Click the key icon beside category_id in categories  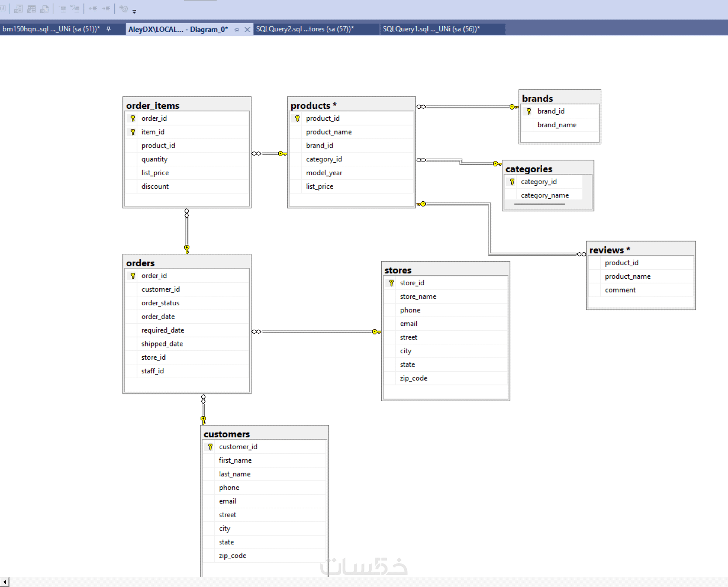coord(512,182)
